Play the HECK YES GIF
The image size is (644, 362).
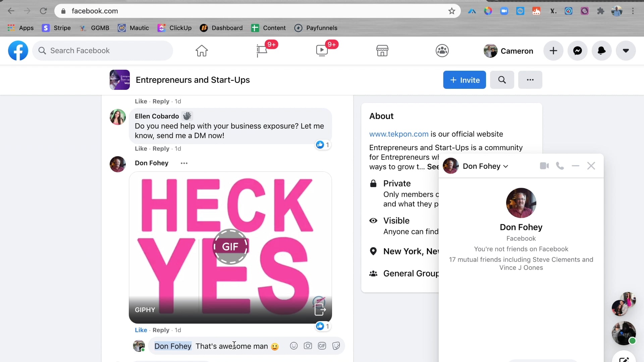coord(230,247)
